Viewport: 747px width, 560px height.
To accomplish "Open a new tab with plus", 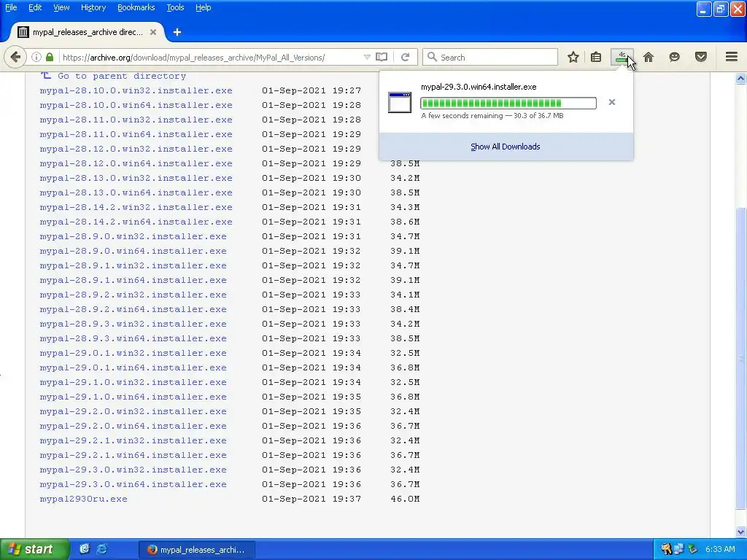I will tap(177, 32).
